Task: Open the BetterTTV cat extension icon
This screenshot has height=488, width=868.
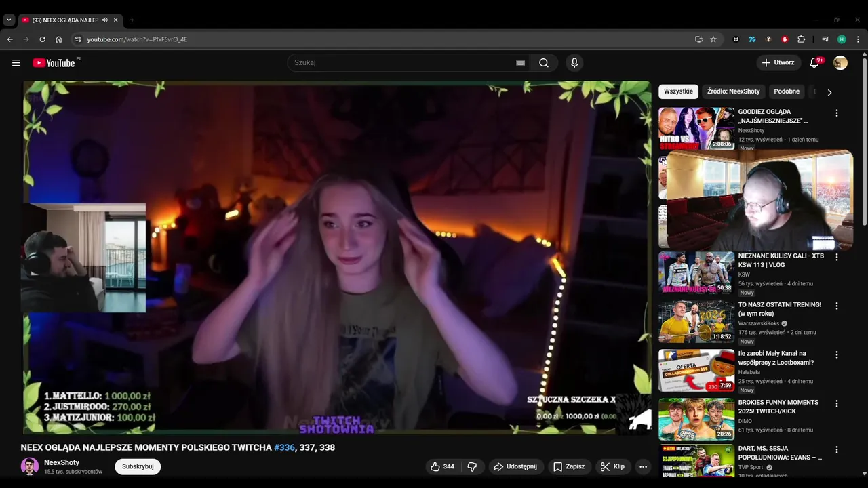Action: [x=736, y=39]
